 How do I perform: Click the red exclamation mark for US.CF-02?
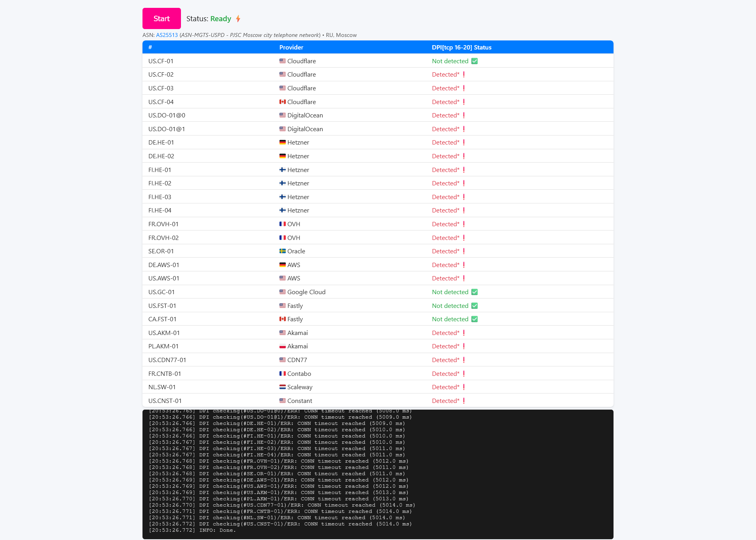pyautogui.click(x=464, y=74)
